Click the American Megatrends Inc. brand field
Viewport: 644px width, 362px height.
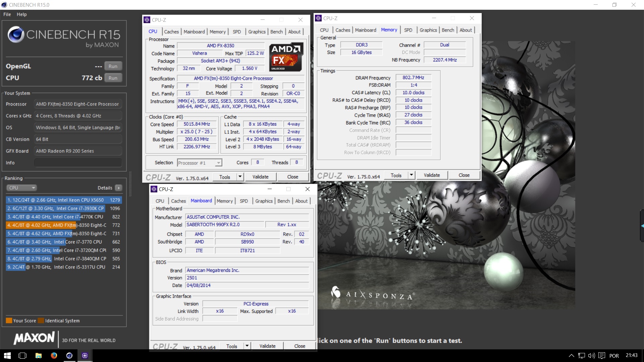point(248,270)
